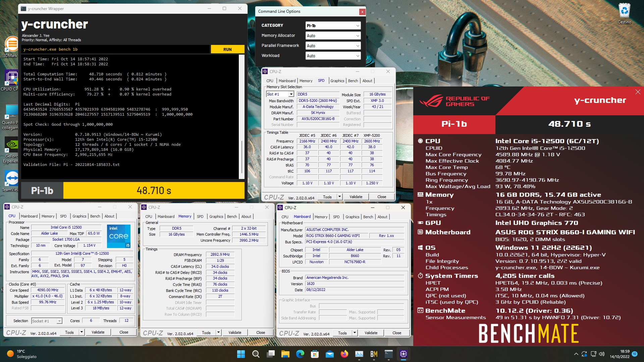This screenshot has width=644, height=362.
Task: Select CPU tab in CPU-Z Mainboard window
Action: pyautogui.click(x=285, y=217)
